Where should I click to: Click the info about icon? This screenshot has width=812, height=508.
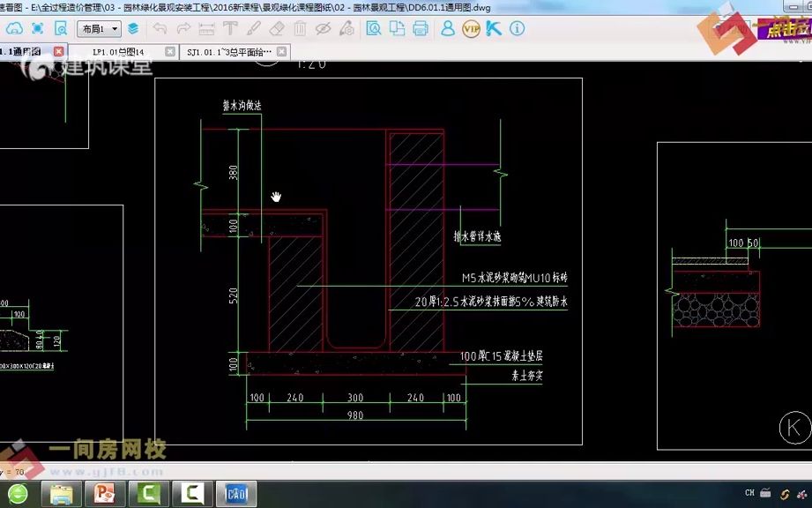tap(517, 28)
